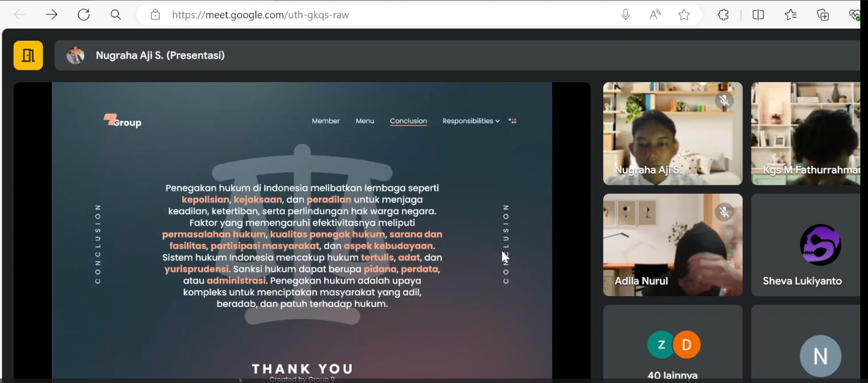868x383 pixels.
Task: Click the browser refresh button
Action: point(84,15)
